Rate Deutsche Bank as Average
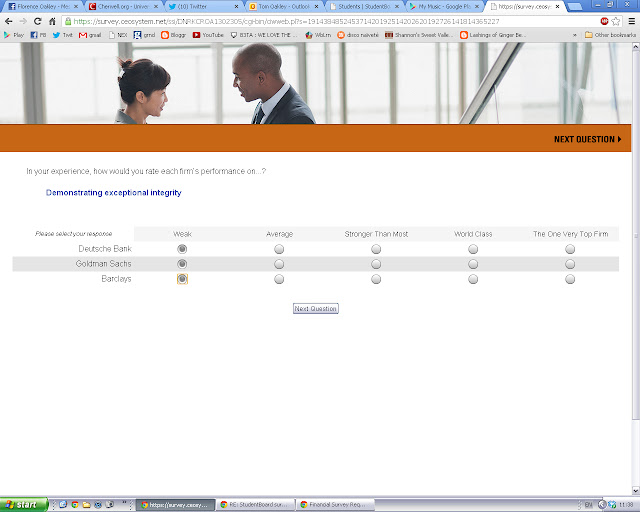This screenshot has width=640, height=512. [279, 249]
